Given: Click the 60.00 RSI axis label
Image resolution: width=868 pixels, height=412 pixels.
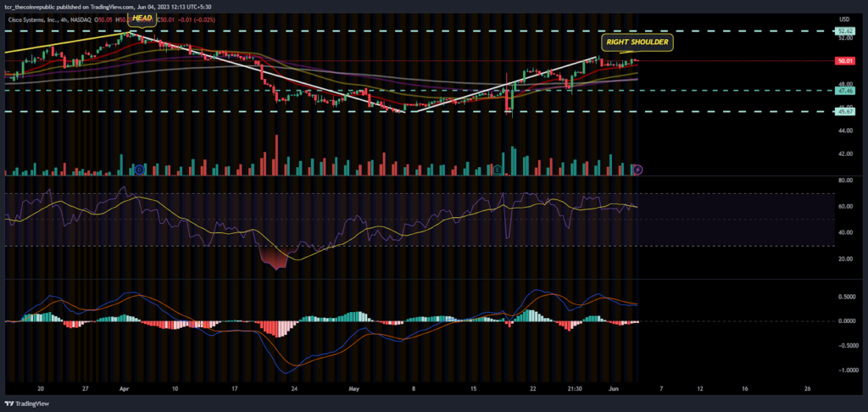Looking at the screenshot, I should [x=845, y=207].
